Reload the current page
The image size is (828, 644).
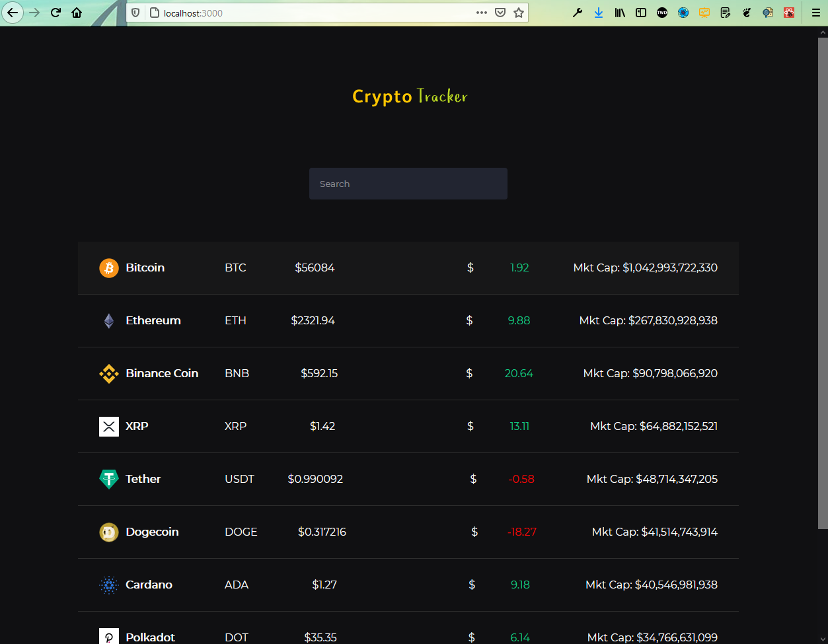click(x=56, y=13)
